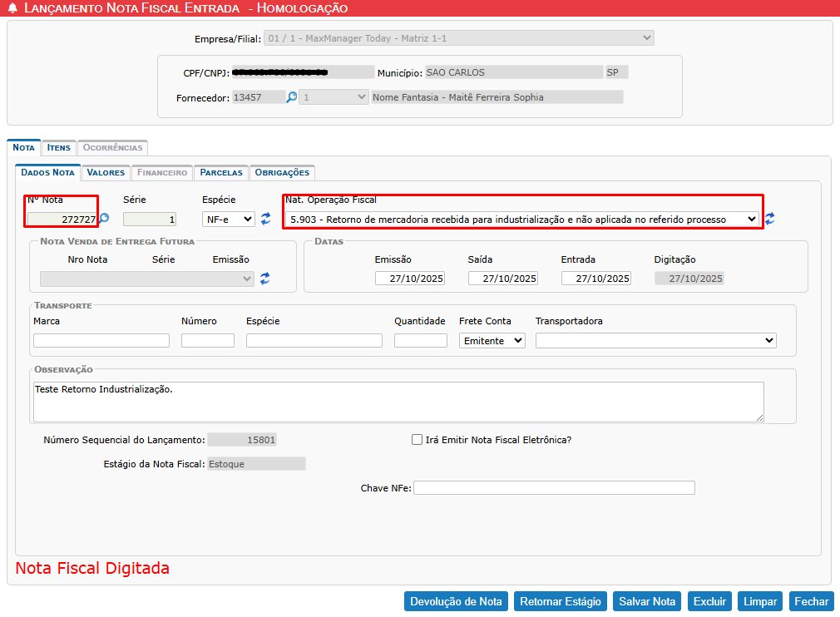Refresh the Nota Venda de Entrega Futura list

[x=264, y=279]
